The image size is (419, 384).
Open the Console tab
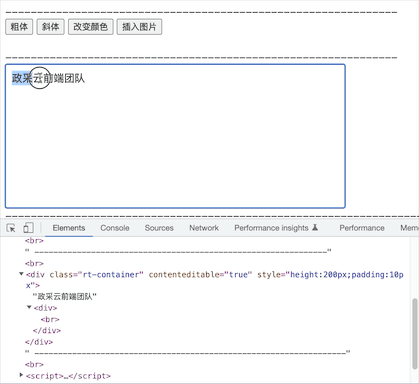(x=115, y=228)
